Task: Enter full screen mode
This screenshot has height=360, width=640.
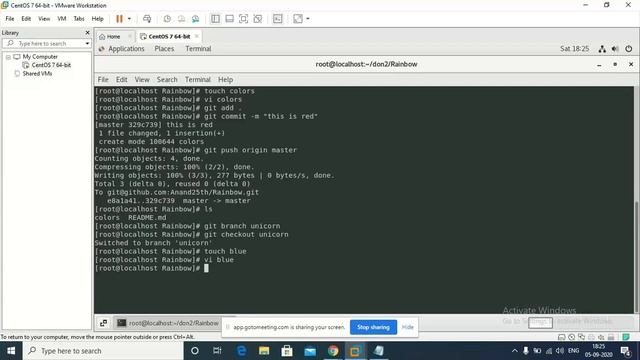Action: (x=243, y=19)
